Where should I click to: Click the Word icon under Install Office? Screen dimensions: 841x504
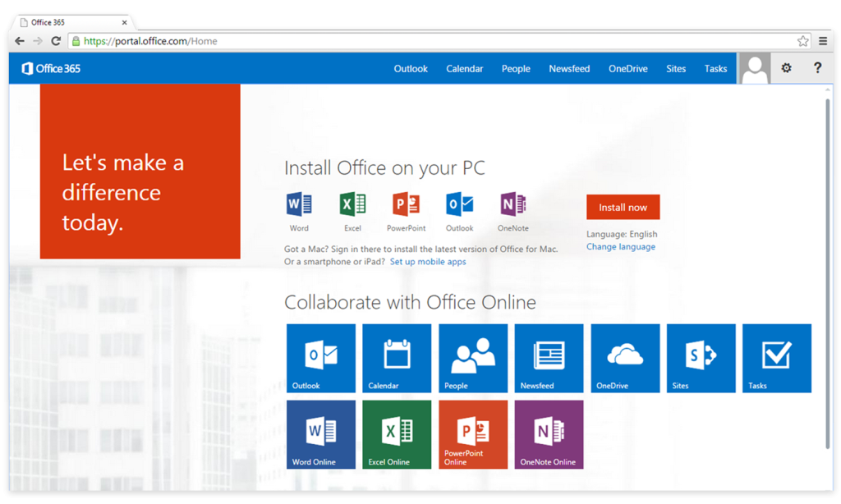pos(299,204)
